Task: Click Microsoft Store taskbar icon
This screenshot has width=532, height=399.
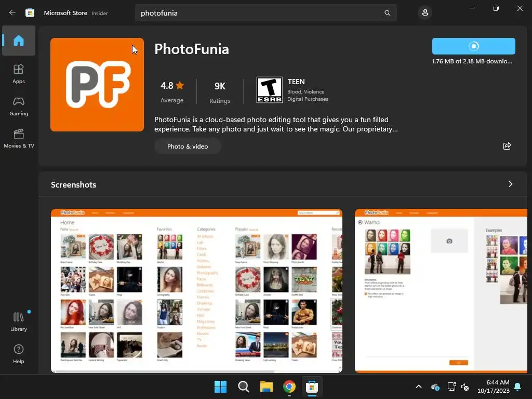Action: (312, 387)
